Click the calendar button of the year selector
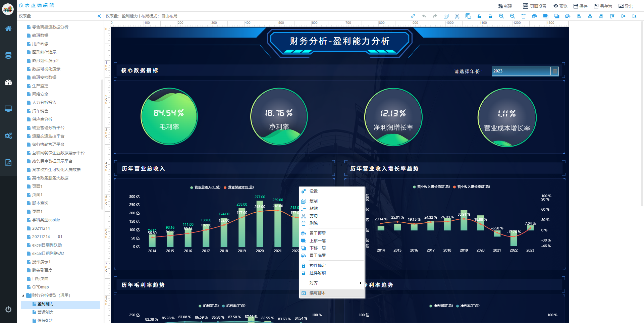Screen dimensions: 644x323 coord(554,71)
